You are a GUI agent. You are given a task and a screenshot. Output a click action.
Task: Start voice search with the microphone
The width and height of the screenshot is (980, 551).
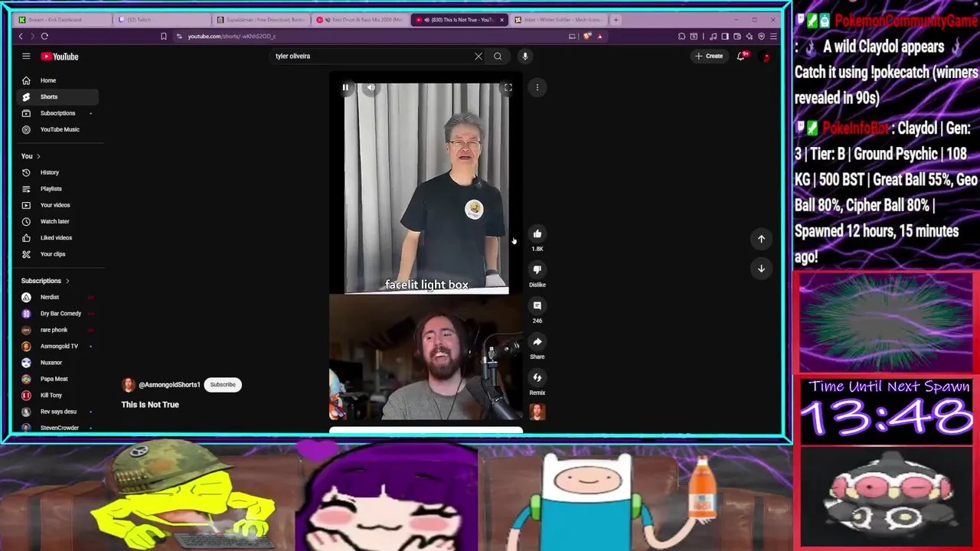click(x=525, y=56)
